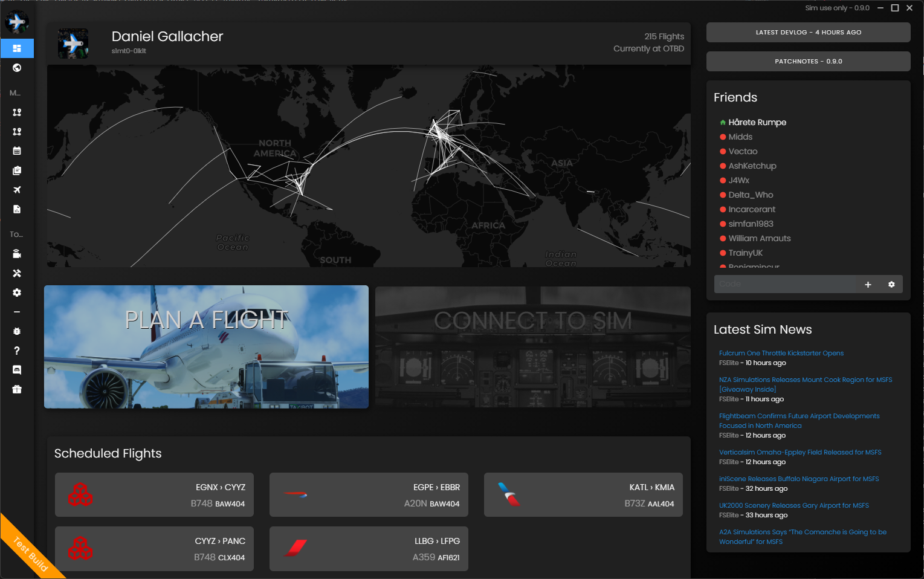Image resolution: width=924 pixels, height=579 pixels.
Task: Open the question mark help icon
Action: click(x=17, y=351)
